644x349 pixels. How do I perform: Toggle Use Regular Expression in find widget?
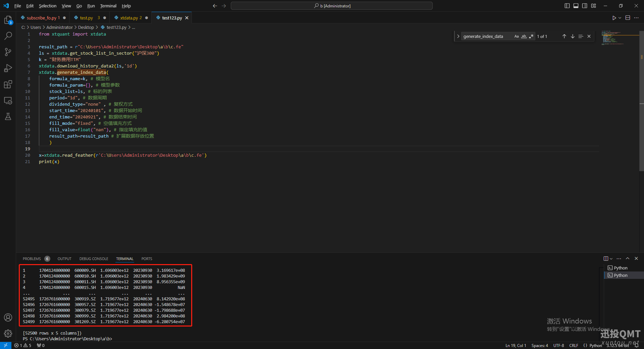531,36
